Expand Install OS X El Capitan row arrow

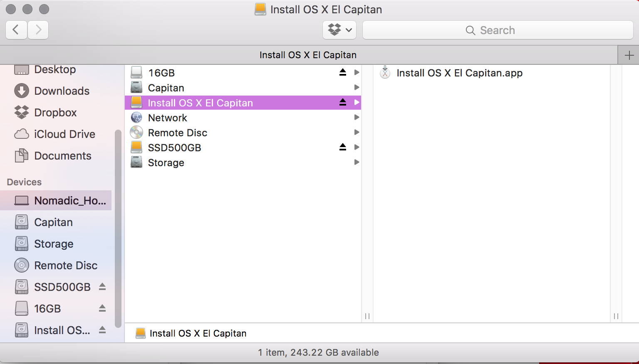point(357,102)
